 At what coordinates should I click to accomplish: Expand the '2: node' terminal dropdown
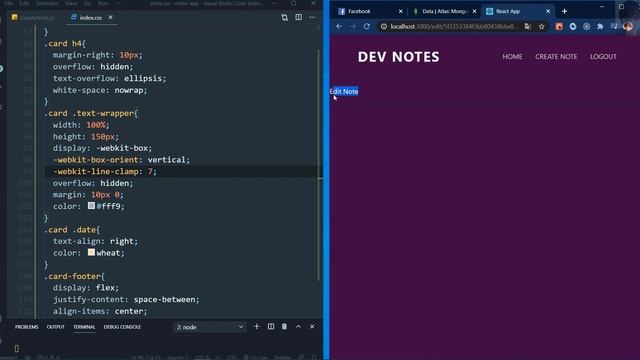click(210, 327)
